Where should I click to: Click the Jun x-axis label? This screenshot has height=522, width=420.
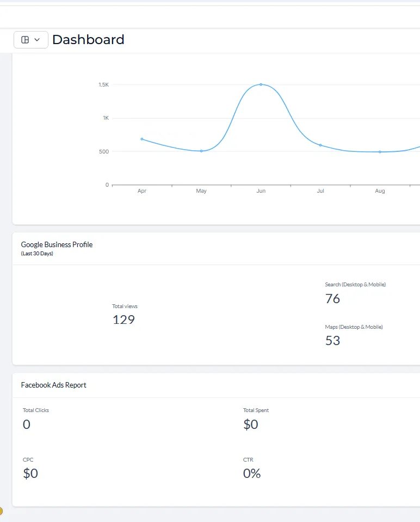pos(261,191)
